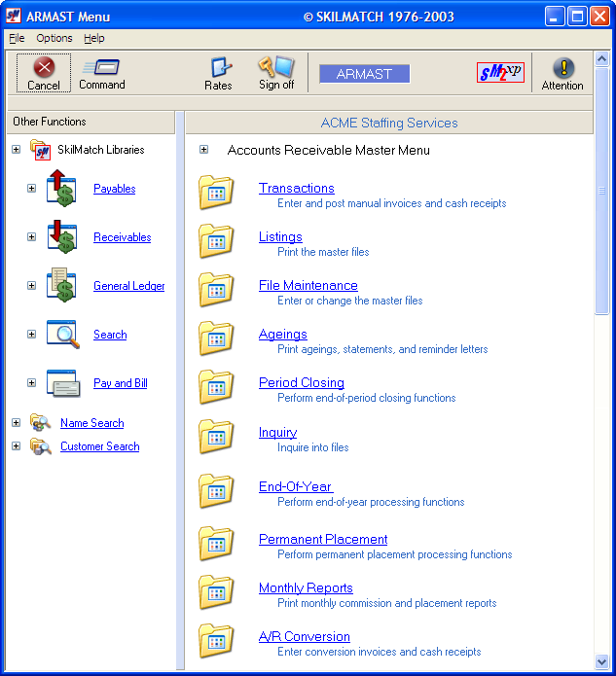Click the ARMAST title bar app icon
Screen dimensions: 616x676
tap(14, 16)
